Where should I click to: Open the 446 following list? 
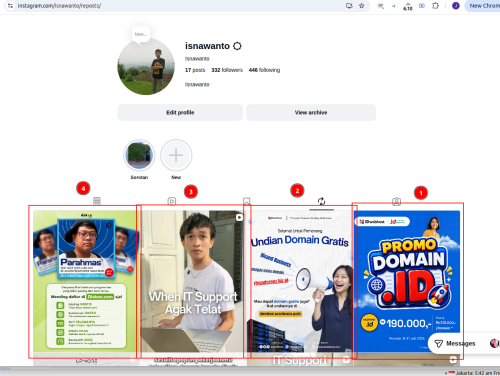tap(264, 70)
